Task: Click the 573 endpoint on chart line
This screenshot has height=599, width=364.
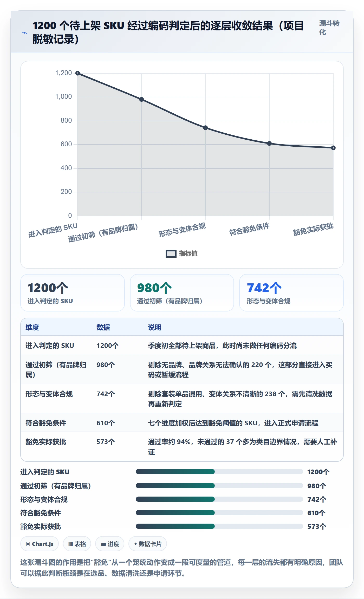Action: coord(333,148)
